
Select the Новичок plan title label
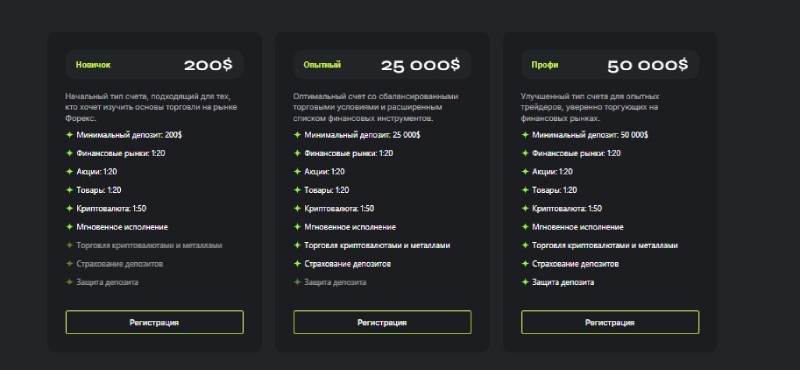coord(93,65)
